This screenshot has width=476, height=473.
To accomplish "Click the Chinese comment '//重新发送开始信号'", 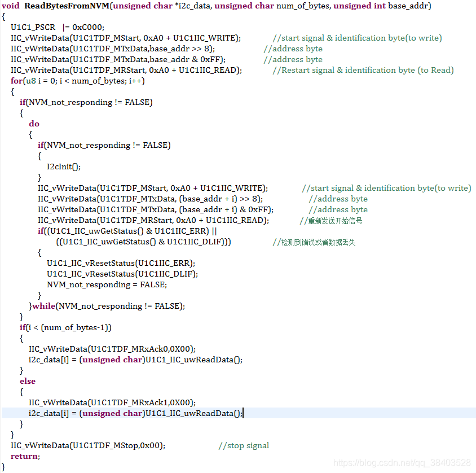I will click(331, 221).
